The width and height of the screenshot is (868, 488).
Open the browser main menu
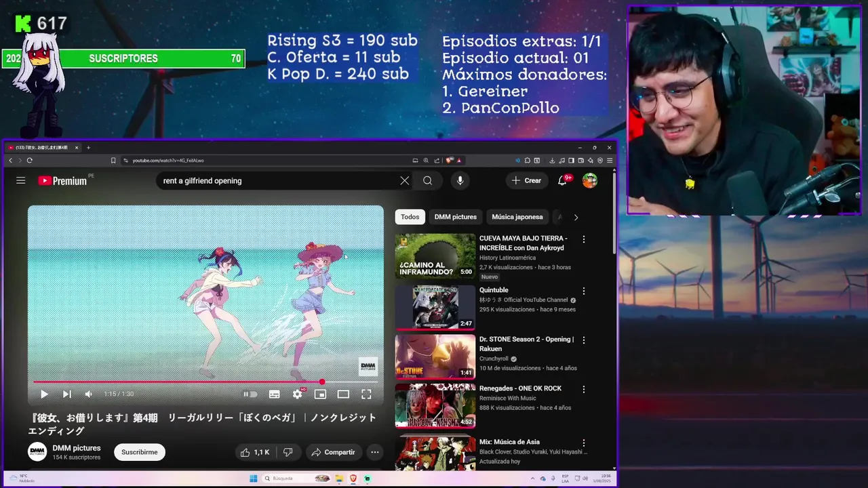[610, 161]
